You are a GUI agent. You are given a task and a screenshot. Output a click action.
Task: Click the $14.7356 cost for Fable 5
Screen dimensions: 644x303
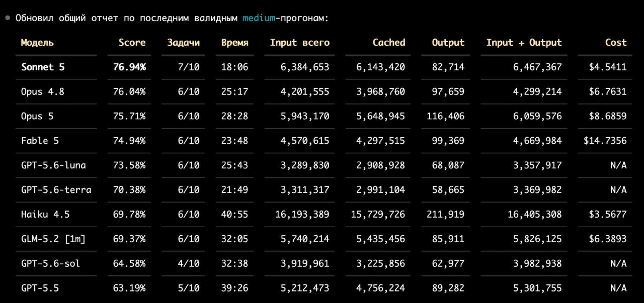tap(605, 141)
